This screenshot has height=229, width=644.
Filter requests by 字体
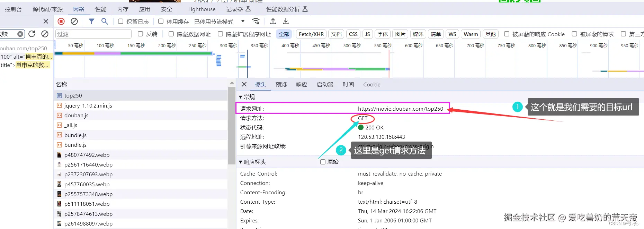(x=383, y=34)
